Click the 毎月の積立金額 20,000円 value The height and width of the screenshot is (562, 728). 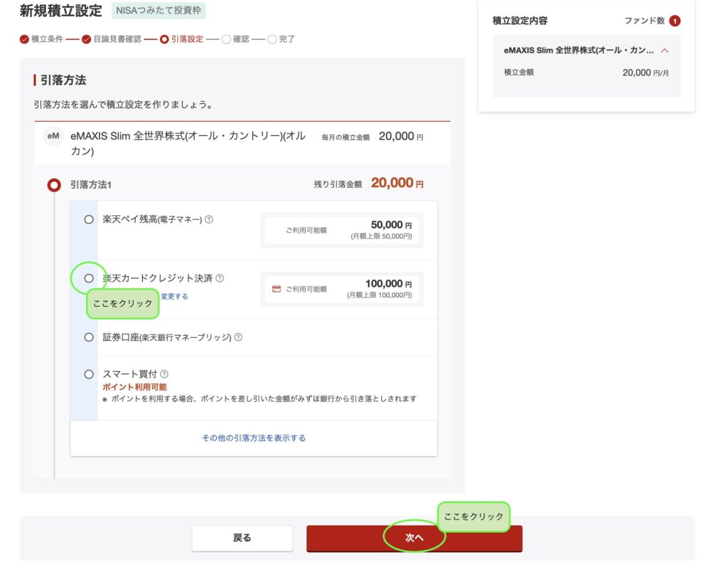tap(401, 137)
